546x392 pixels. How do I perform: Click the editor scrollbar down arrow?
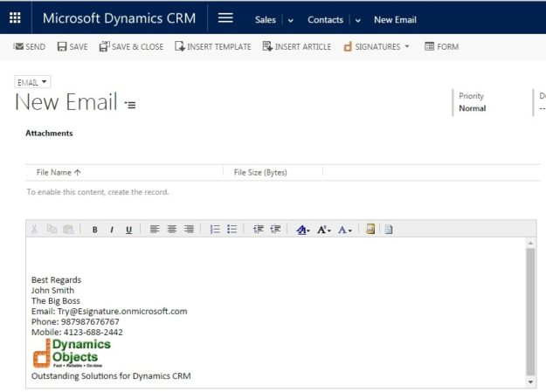(x=530, y=382)
